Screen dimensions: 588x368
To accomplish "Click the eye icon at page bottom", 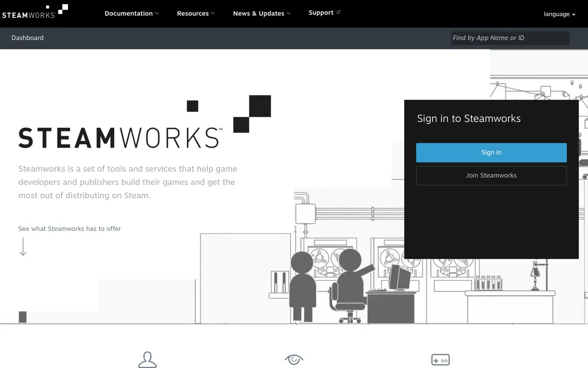I will [294, 359].
